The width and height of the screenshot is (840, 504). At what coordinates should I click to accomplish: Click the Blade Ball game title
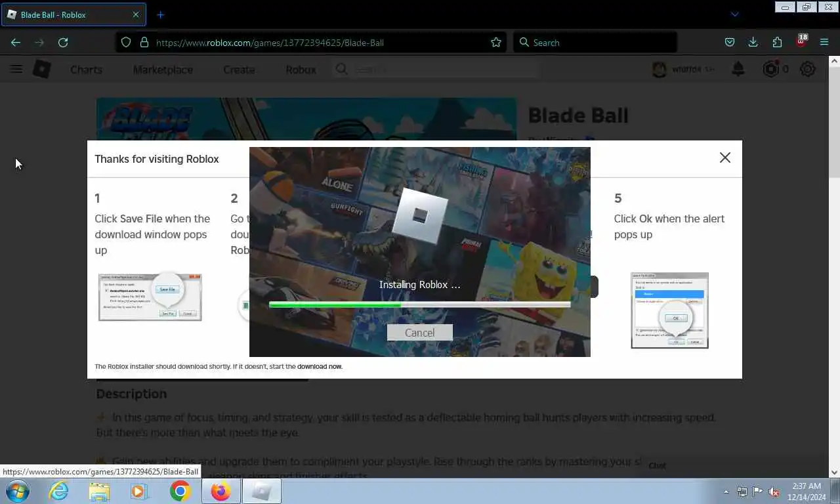578,115
